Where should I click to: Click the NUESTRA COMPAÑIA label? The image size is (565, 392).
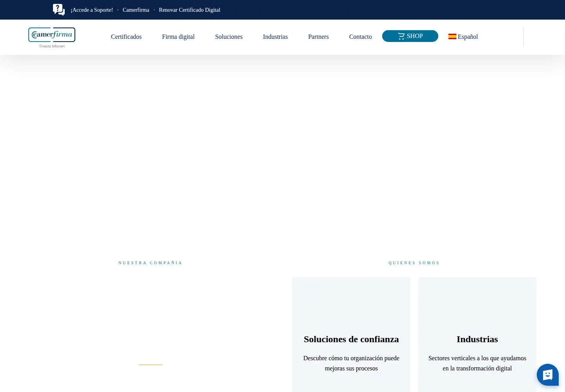click(x=150, y=263)
